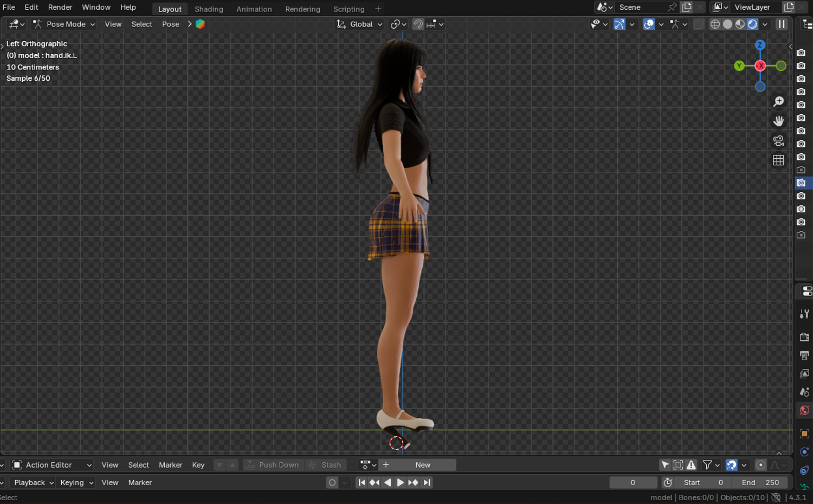Screen dimensions: 813x504
Task: Click the zoom magnifier icon in viewport
Action: (779, 101)
